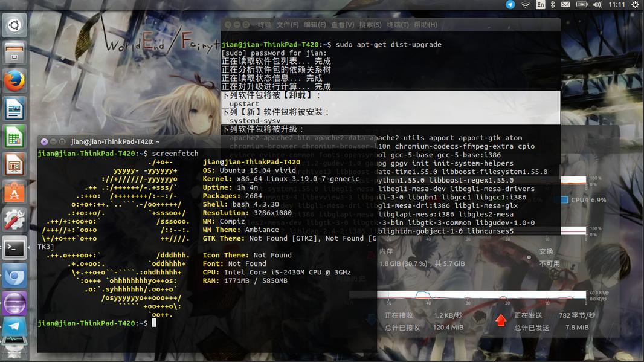Open the Bluetooth indicator menu
Image resolution: width=644 pixels, height=362 pixels.
coord(553,4)
